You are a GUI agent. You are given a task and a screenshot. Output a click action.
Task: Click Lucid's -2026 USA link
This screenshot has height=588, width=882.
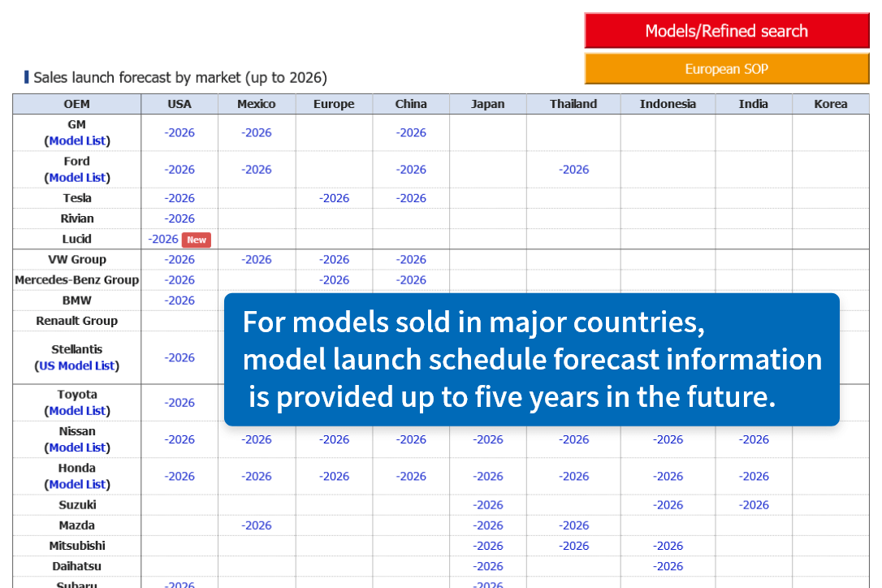click(163, 239)
